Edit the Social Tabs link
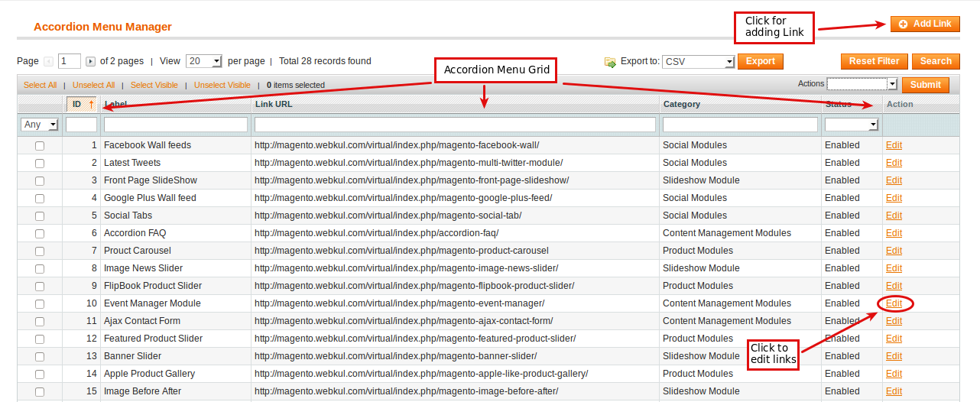Screen dimensions: 980x402 (x=894, y=216)
